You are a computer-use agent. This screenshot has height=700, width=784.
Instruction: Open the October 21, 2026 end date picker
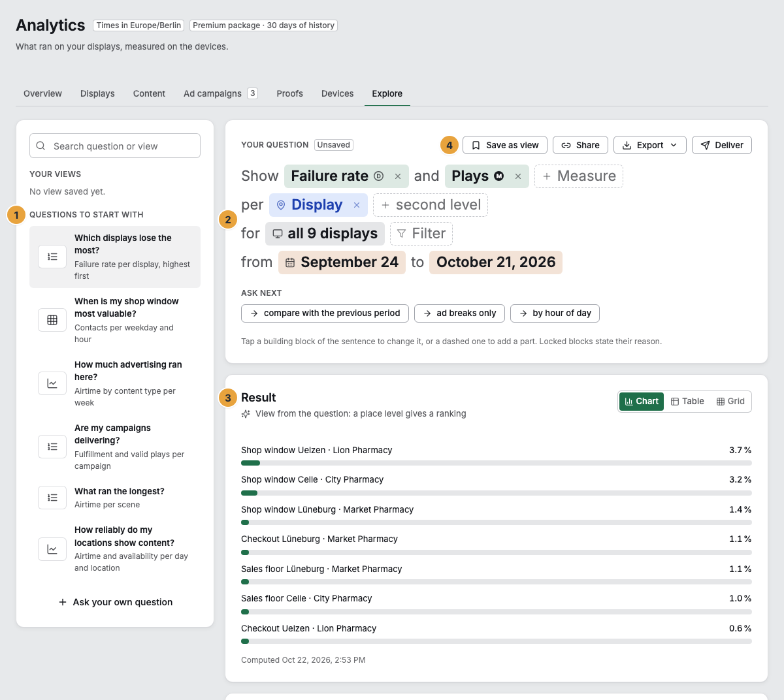(496, 262)
